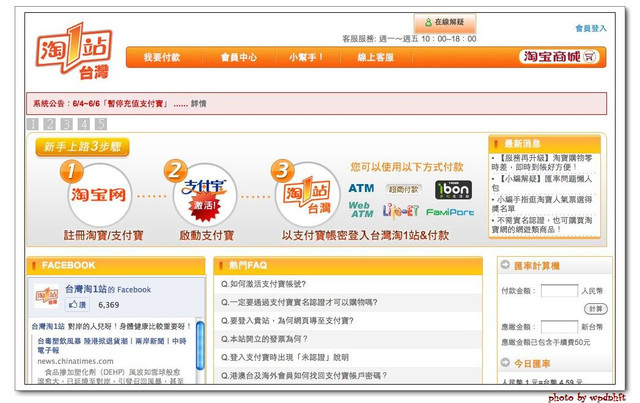
Task: Switch to banner slide 3
Action: pyautogui.click(x=67, y=124)
